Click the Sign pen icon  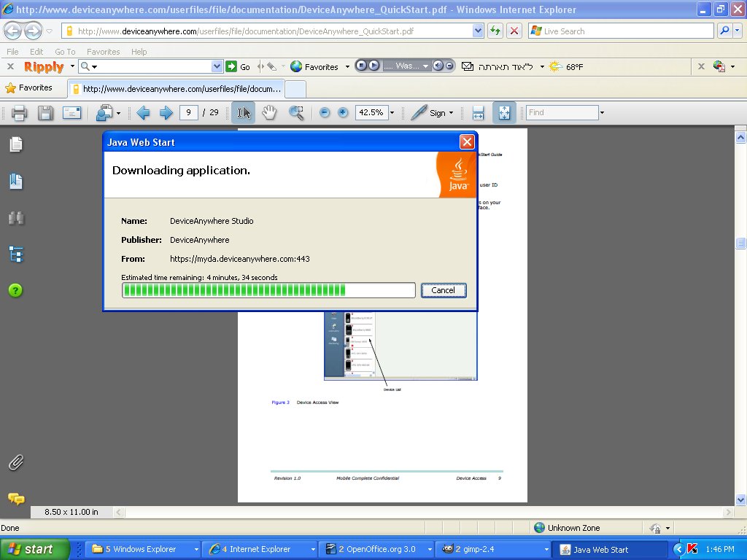(x=418, y=113)
